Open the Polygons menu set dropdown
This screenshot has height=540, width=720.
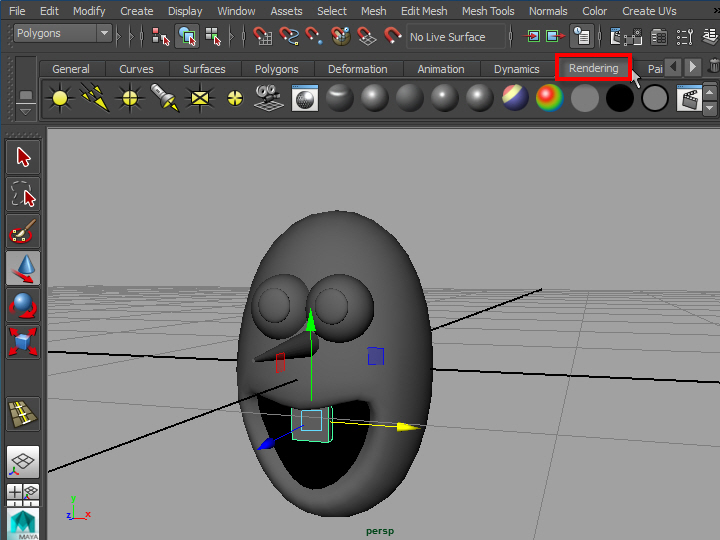(x=62, y=33)
